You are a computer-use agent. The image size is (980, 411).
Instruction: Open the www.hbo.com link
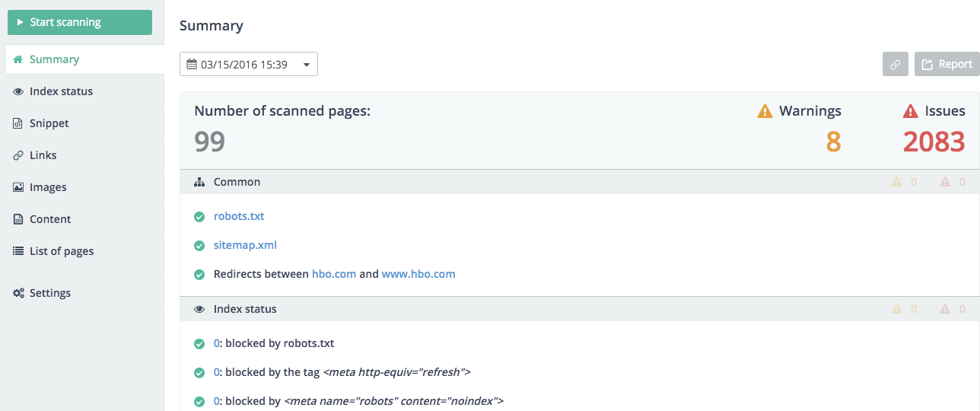point(418,274)
